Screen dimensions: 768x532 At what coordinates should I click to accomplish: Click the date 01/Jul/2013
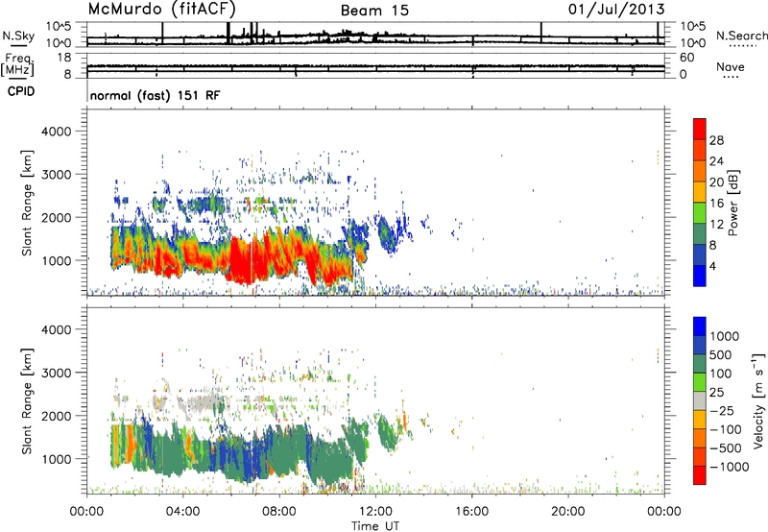(616, 9)
